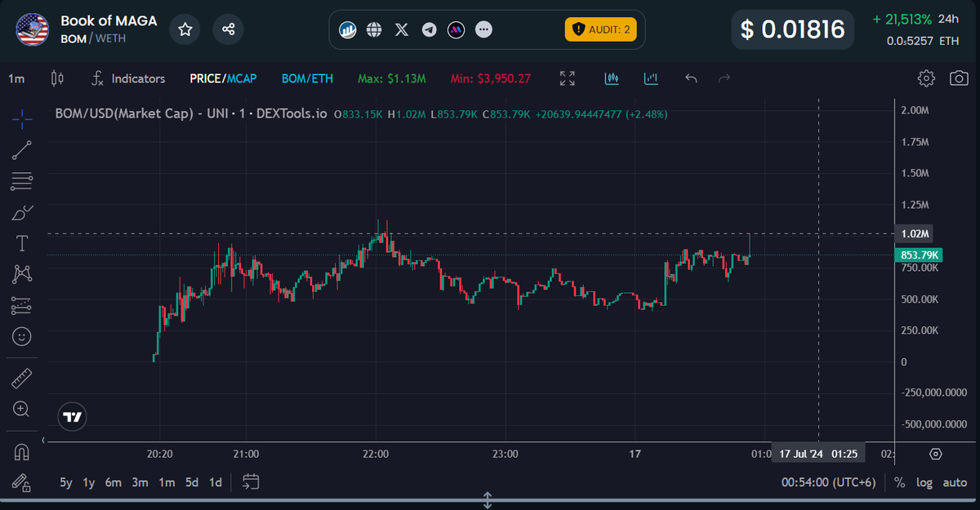Change candle chart style icon
The width and height of the screenshot is (980, 510).
[x=57, y=79]
